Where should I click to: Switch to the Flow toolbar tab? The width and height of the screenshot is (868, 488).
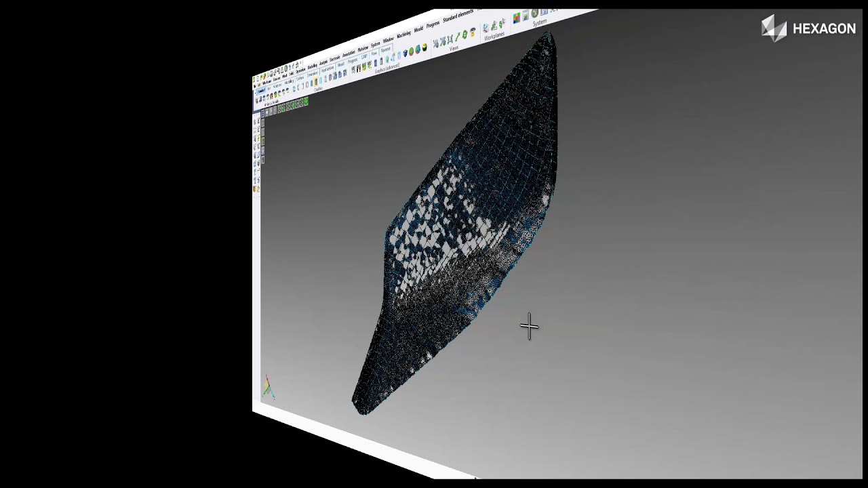click(374, 54)
